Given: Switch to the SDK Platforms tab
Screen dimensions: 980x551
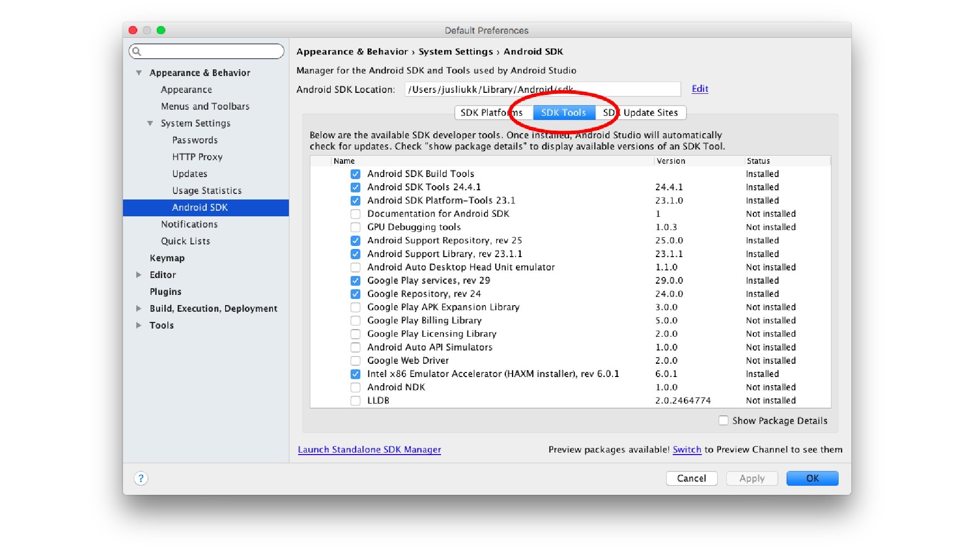Looking at the screenshot, I should coord(485,113).
